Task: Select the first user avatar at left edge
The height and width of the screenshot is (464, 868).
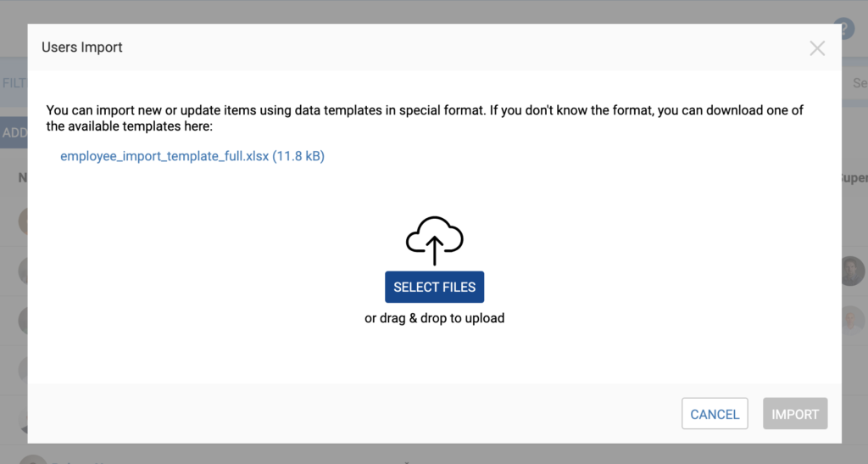Action: [23, 221]
